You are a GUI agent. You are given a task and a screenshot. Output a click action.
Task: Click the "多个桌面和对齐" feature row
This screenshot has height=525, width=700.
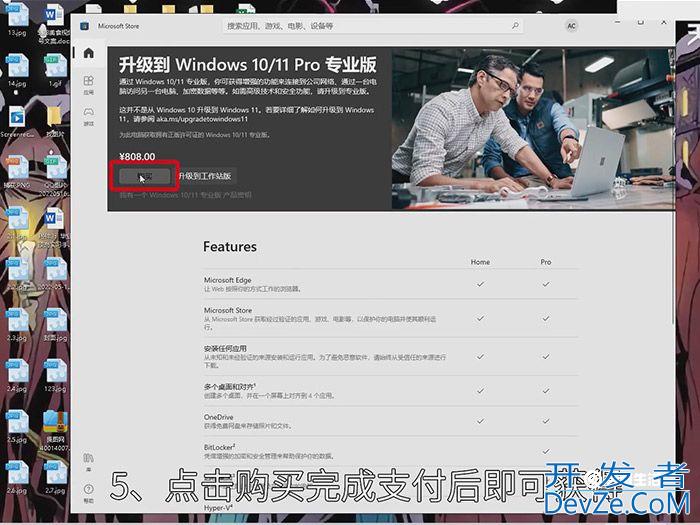click(391, 391)
